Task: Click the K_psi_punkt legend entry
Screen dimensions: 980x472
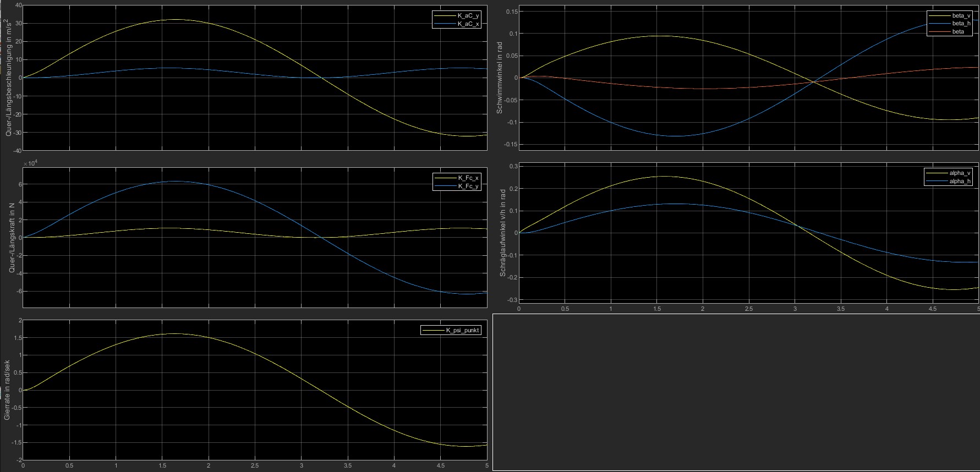Action: (x=463, y=330)
